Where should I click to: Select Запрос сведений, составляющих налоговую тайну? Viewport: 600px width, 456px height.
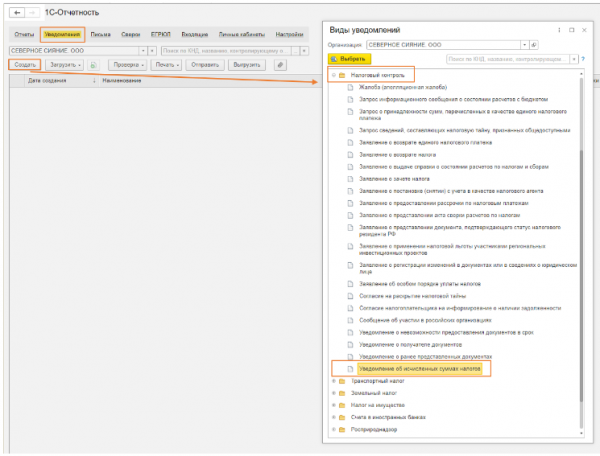point(464,130)
